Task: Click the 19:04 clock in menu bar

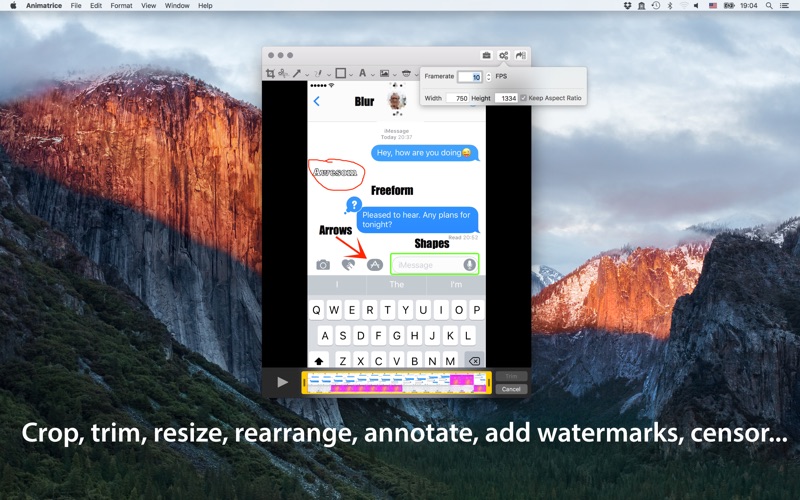Action: (x=748, y=6)
